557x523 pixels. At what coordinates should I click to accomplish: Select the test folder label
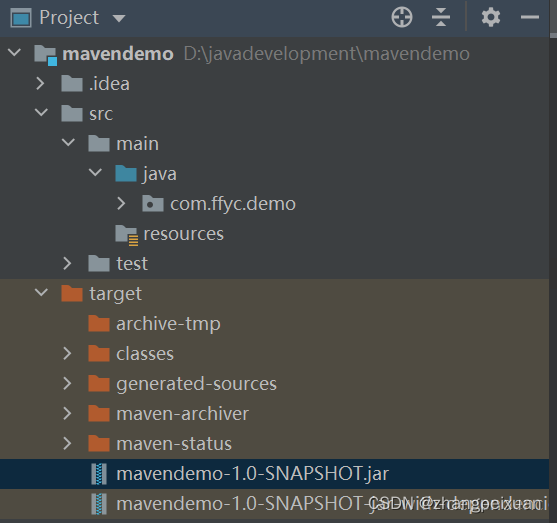132,264
